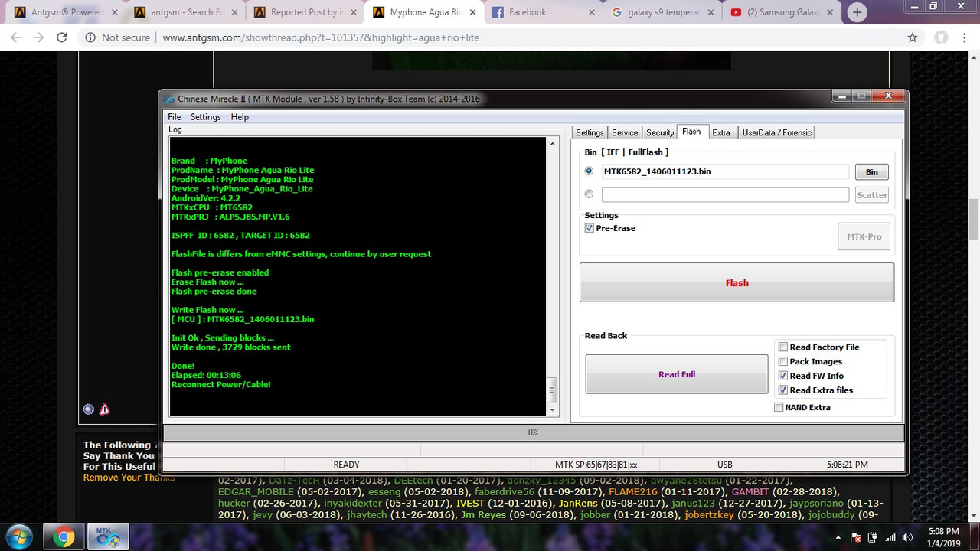Viewport: 980px width, 551px height.
Task: Uncheck Read FW Info checkbox
Action: [783, 376]
